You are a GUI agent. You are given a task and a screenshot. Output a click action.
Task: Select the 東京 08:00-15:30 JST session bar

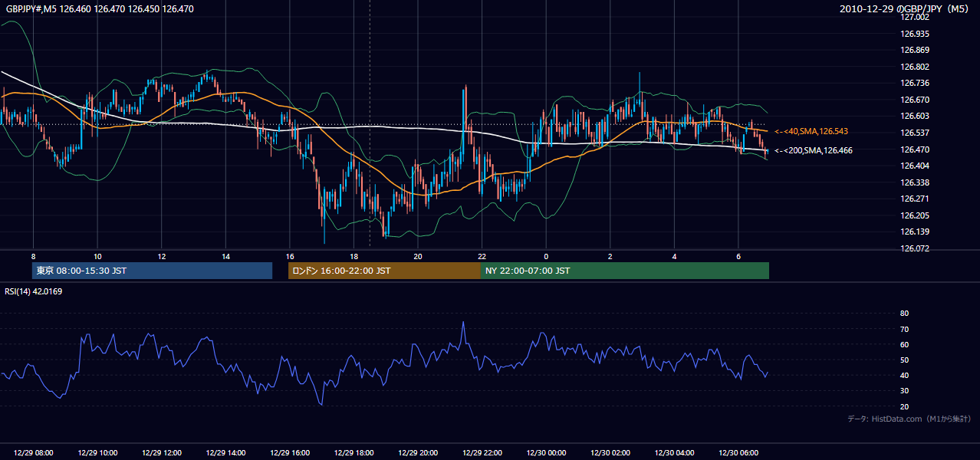[x=153, y=271]
